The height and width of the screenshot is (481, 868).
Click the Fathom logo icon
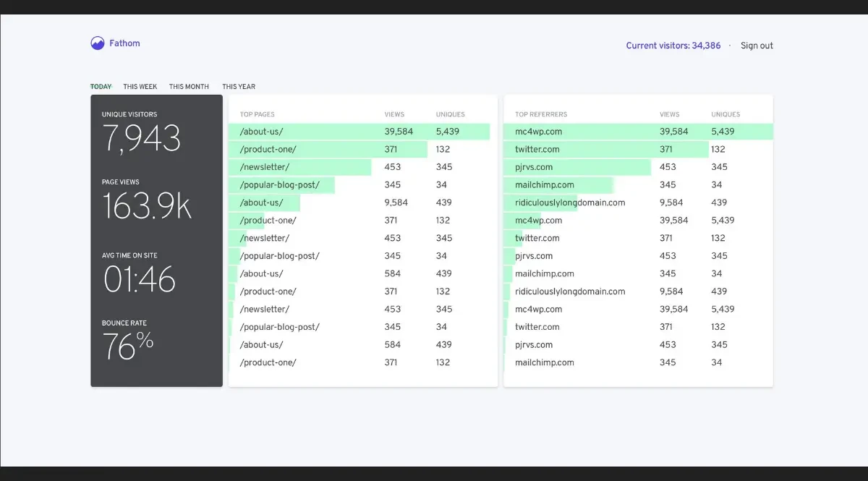coord(98,43)
